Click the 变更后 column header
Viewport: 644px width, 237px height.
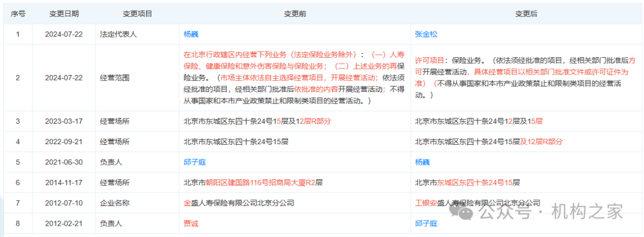(526, 14)
